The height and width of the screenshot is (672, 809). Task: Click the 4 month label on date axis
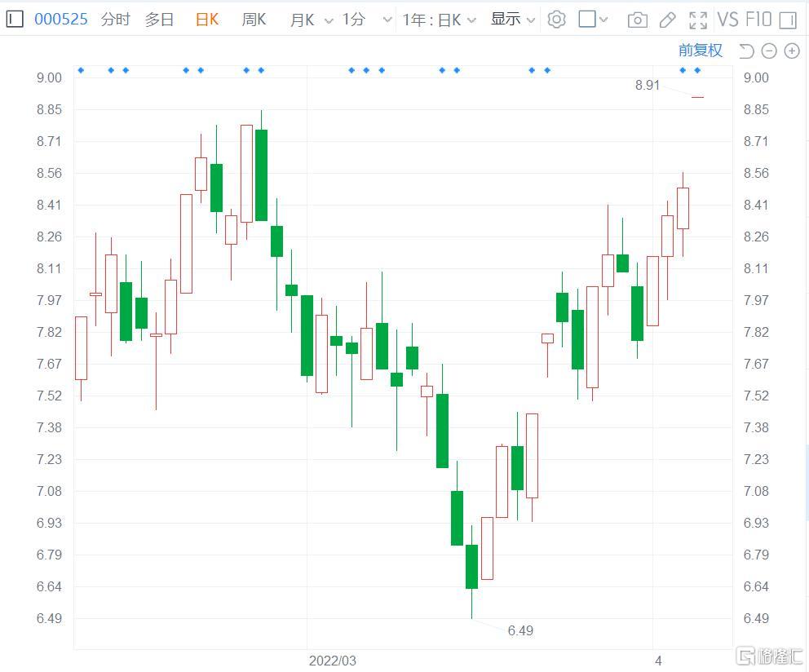658,661
